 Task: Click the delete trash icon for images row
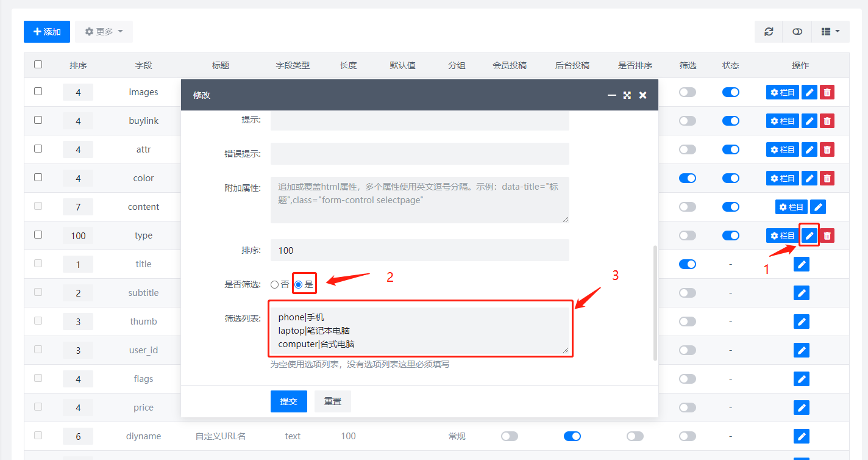(827, 92)
